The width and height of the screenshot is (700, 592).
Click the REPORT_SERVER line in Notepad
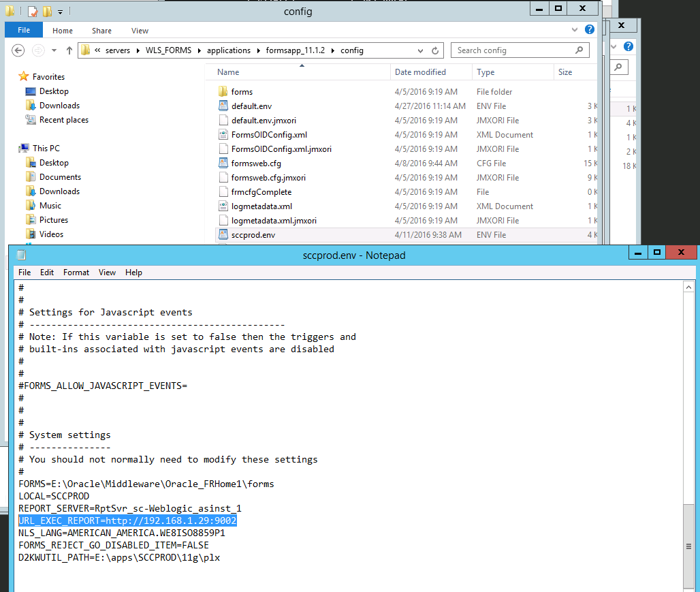coord(130,508)
